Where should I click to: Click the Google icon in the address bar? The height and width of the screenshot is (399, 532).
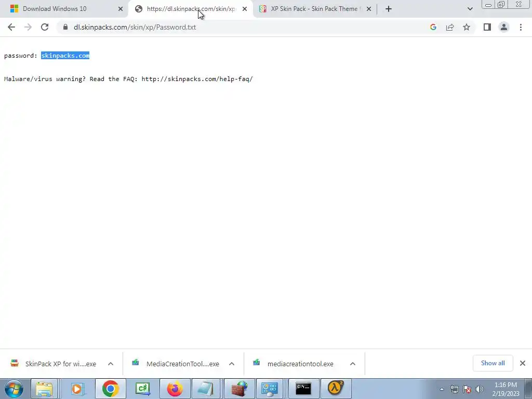tap(433, 27)
